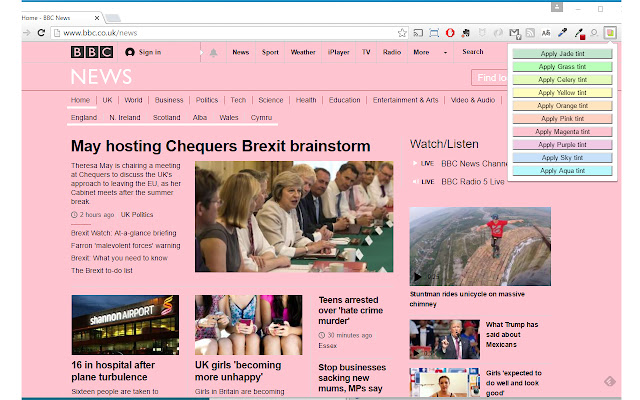Close the BBC News browser tab

coord(97,18)
